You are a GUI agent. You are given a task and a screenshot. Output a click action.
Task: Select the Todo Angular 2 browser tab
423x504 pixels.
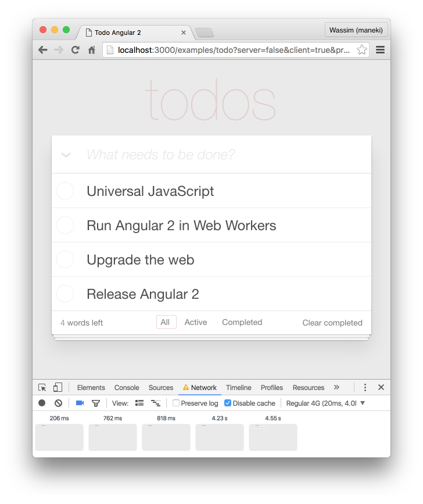tap(135, 33)
